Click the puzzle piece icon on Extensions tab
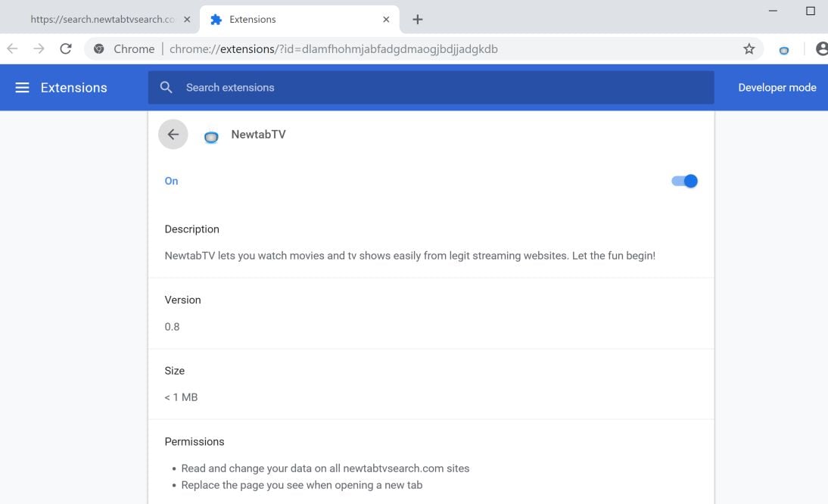Viewport: 828px width, 504px height. pyautogui.click(x=216, y=20)
